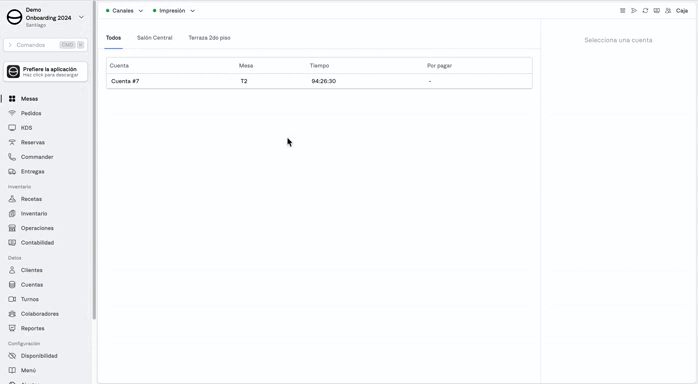
Task: Open the Reportes section
Action: click(x=32, y=328)
